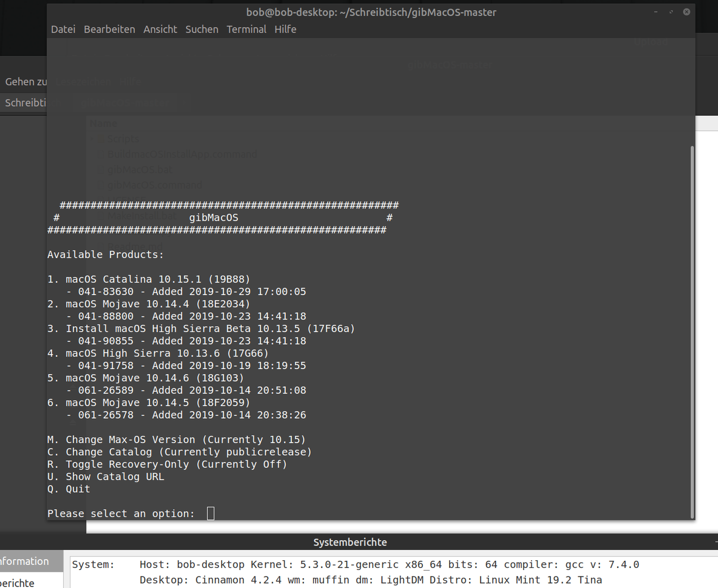Click the 'gibMacOS' banner heading in the terminal
The image size is (718, 588).
[x=214, y=218]
